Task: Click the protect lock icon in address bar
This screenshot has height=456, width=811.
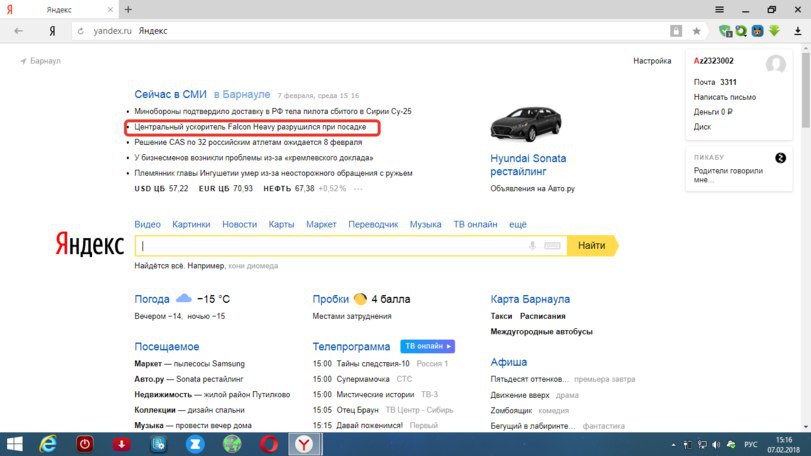Action: 676,31
